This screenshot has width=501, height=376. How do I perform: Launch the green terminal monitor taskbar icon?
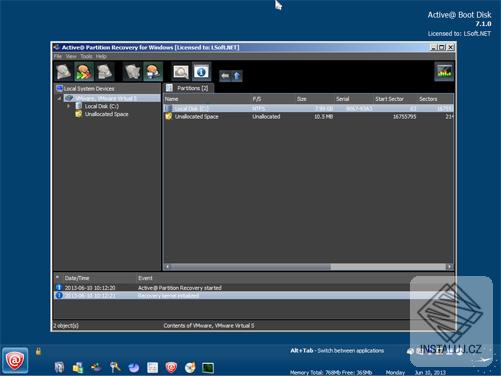208,367
